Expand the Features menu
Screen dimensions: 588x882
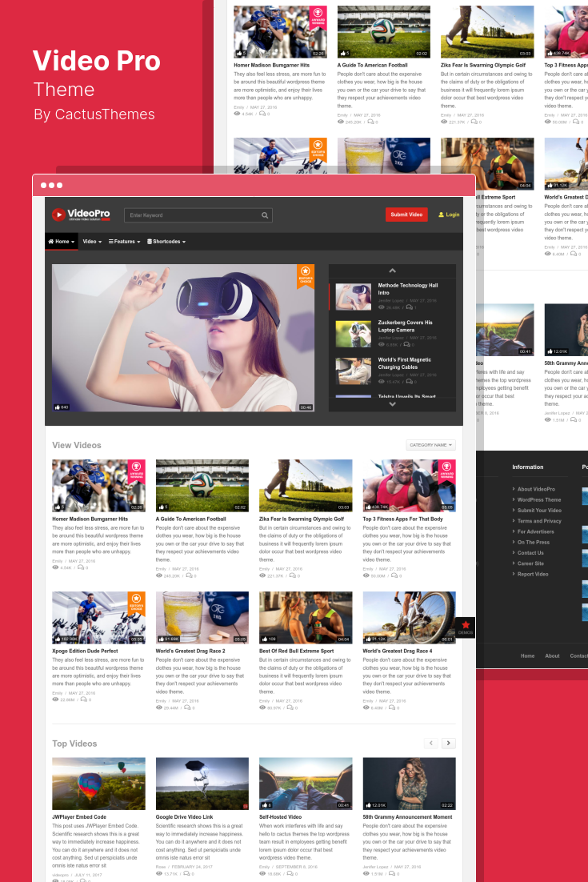pos(124,242)
